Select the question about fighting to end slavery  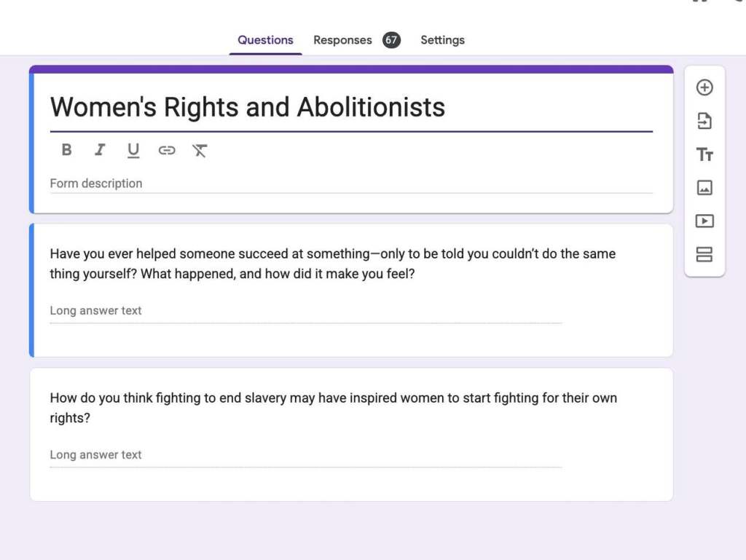pos(333,408)
